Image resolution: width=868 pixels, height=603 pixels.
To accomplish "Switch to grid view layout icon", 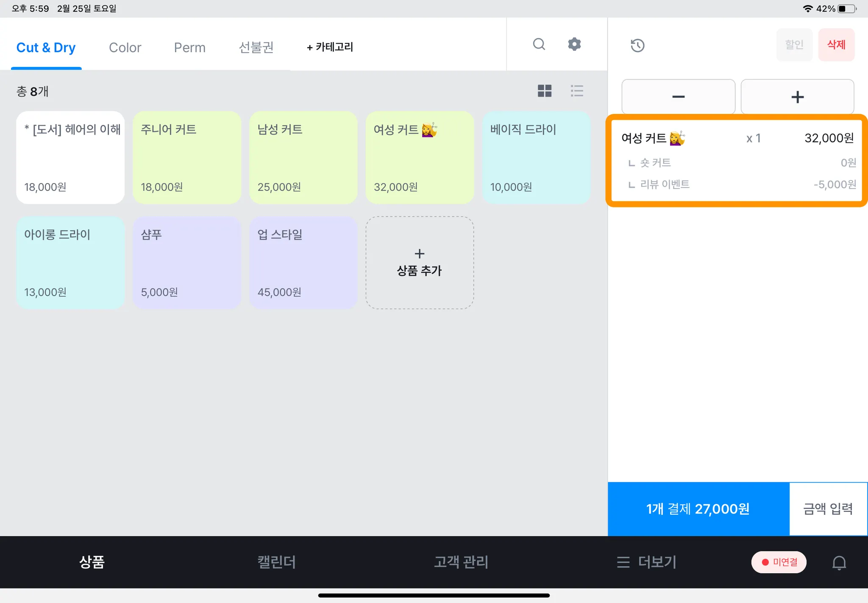I will [545, 91].
